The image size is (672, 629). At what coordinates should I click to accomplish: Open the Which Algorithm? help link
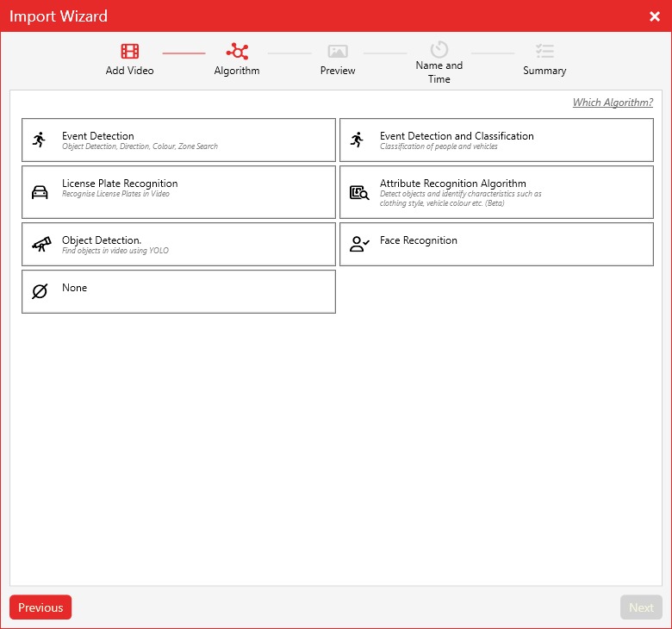[613, 103]
